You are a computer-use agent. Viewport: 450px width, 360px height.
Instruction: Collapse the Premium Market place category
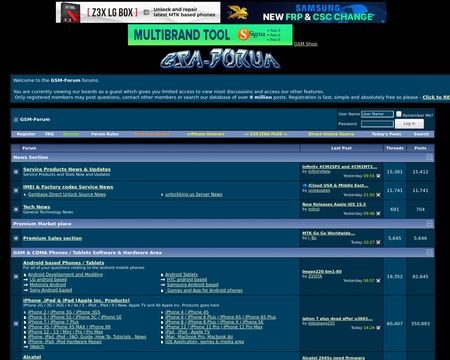pyautogui.click(x=429, y=224)
